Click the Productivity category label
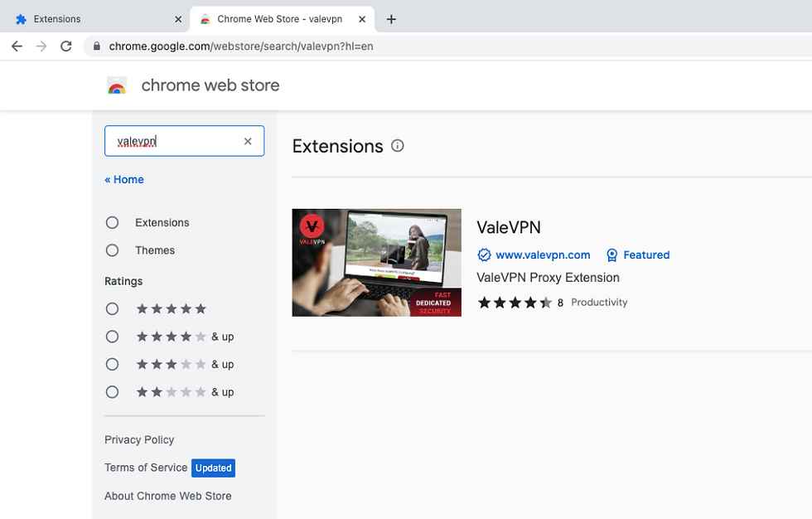The height and width of the screenshot is (519, 812). 599,303
